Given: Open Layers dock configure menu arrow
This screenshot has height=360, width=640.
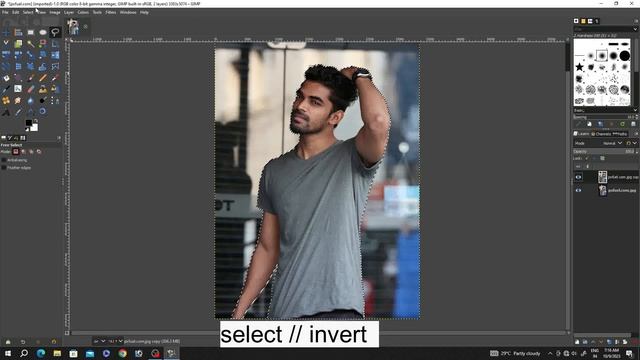Looking at the screenshot, I should (x=636, y=134).
